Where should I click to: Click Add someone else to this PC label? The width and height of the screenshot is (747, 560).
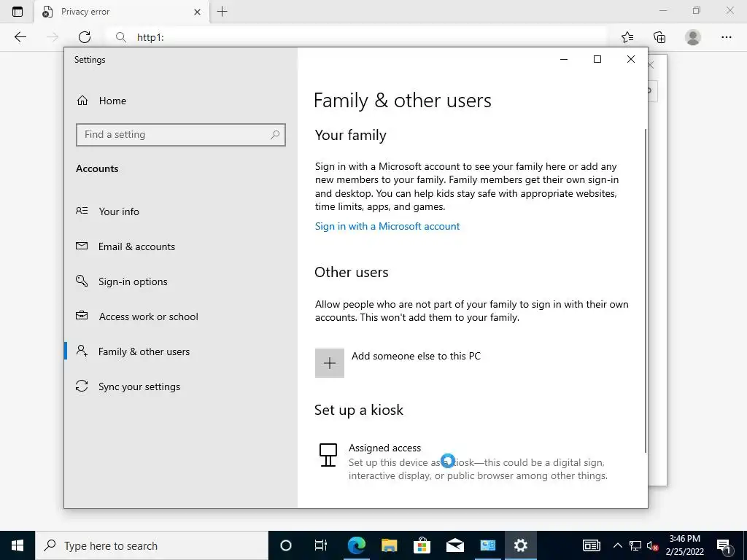pos(416,356)
